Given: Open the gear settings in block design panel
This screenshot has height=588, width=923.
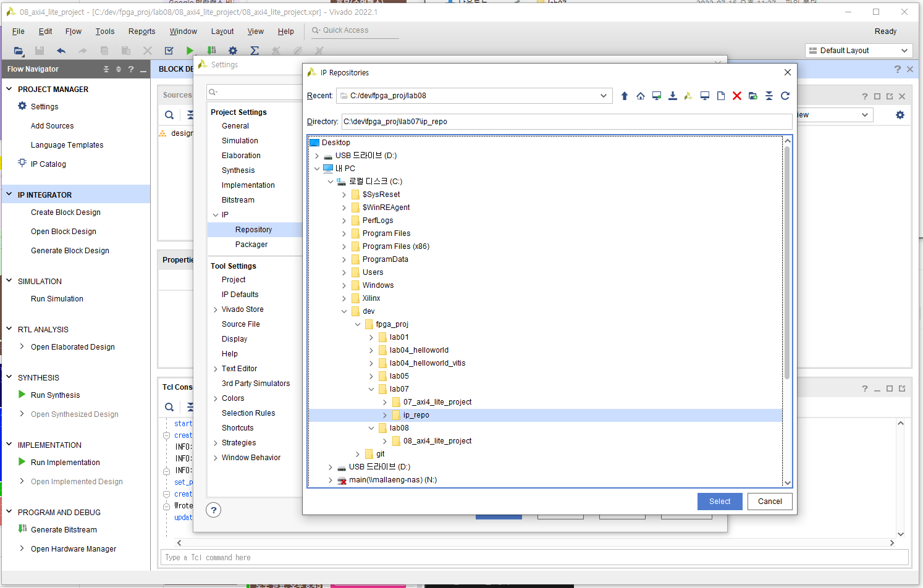Looking at the screenshot, I should [x=900, y=115].
